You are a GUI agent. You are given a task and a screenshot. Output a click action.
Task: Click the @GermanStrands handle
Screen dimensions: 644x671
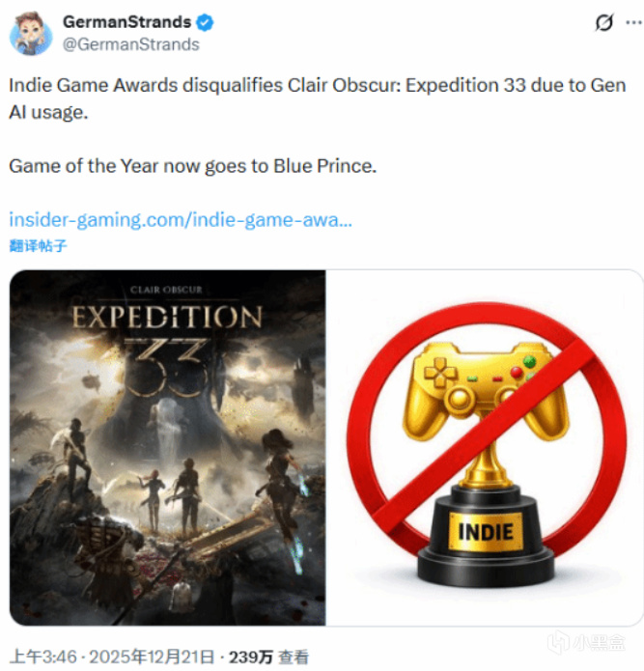click(x=131, y=44)
